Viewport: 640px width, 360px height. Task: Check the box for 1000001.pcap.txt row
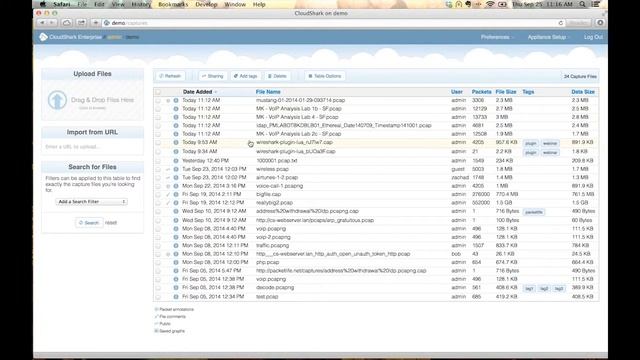tap(158, 161)
